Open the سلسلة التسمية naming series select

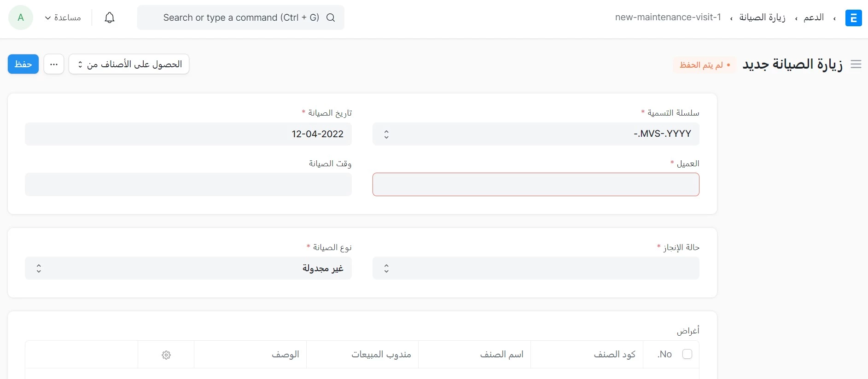pyautogui.click(x=536, y=134)
